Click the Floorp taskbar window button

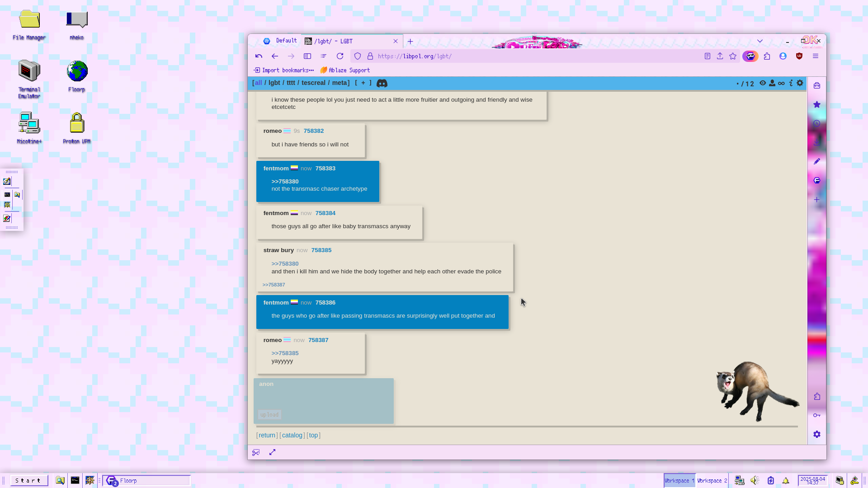[146, 480]
